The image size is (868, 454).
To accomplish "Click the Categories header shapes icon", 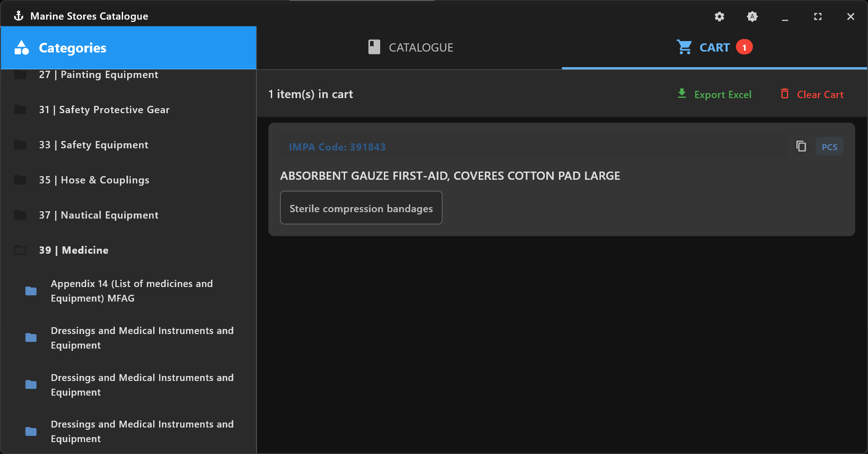I will click(21, 47).
